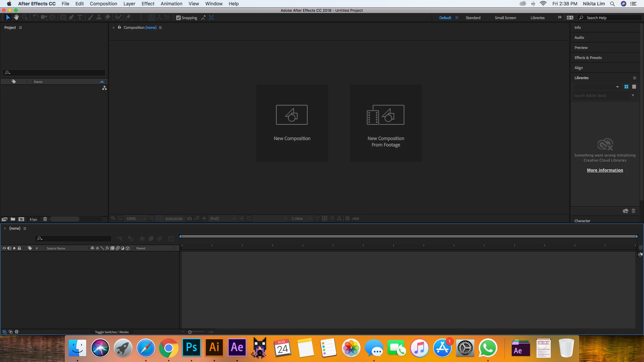The height and width of the screenshot is (362, 644).
Task: Select the Hand tool
Action: 16,17
